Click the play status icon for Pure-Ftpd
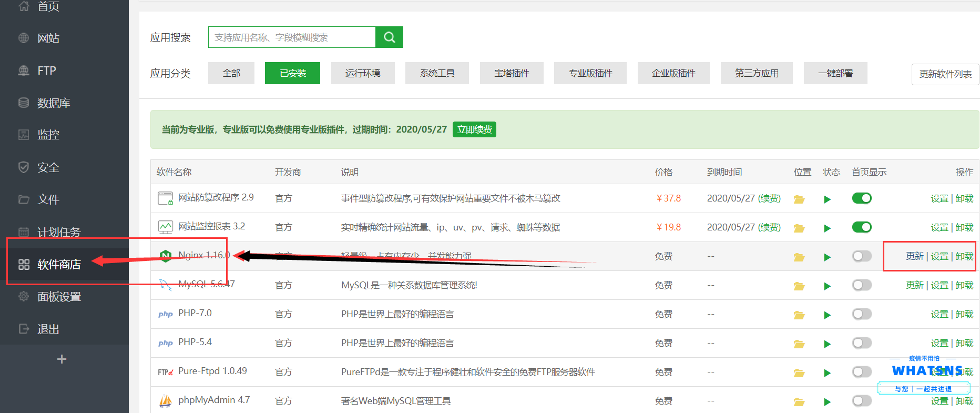The height and width of the screenshot is (413, 980). point(827,373)
